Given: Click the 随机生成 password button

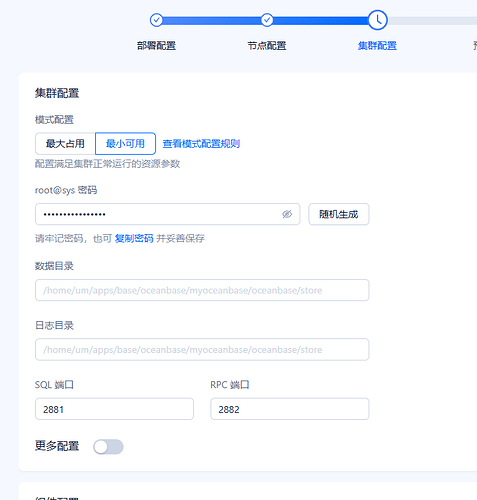Looking at the screenshot, I should [339, 214].
